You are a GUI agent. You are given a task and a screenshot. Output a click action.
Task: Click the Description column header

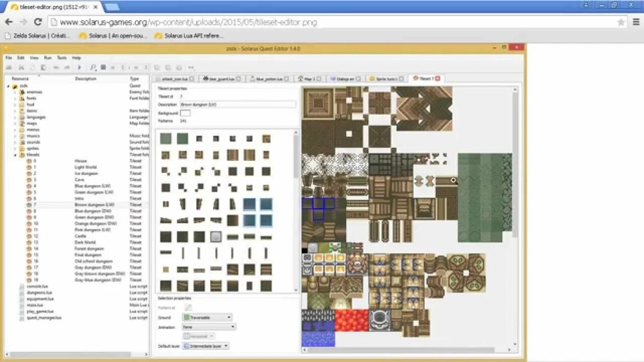(86, 79)
